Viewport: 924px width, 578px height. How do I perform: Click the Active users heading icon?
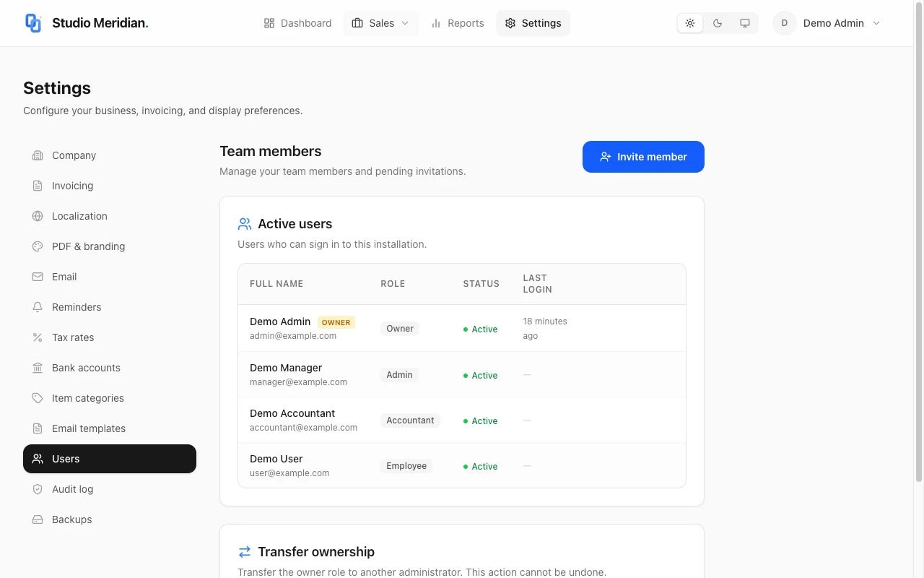click(x=245, y=224)
